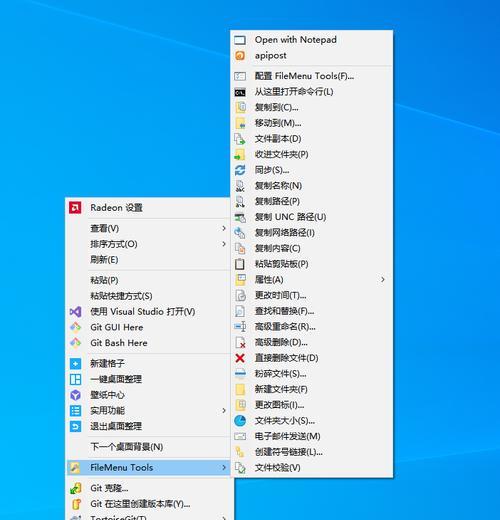Choose 文件校验(V) entry
Viewport: 500px width, 520px height.
point(312,468)
